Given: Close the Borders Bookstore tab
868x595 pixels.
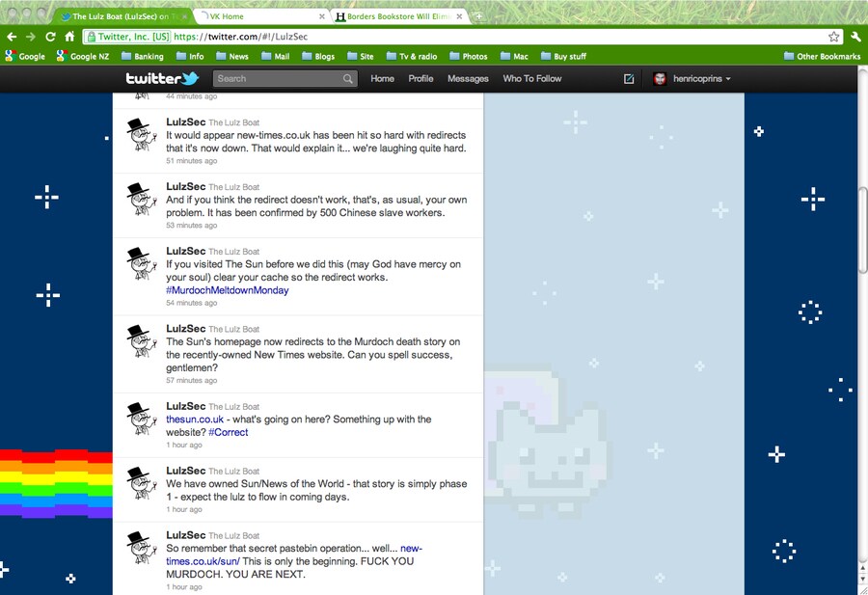Looking at the screenshot, I should tap(459, 16).
